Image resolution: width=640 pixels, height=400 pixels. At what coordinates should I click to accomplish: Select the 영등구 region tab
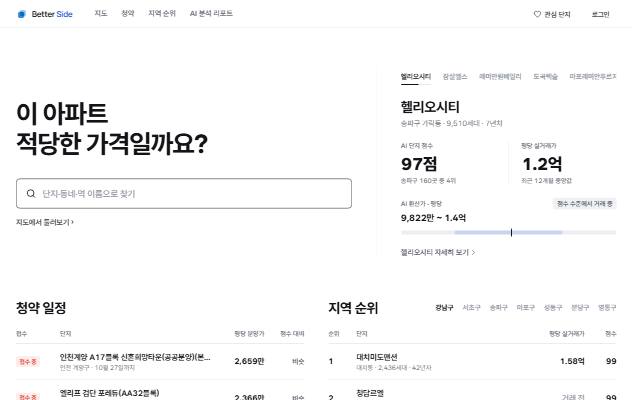(607, 307)
